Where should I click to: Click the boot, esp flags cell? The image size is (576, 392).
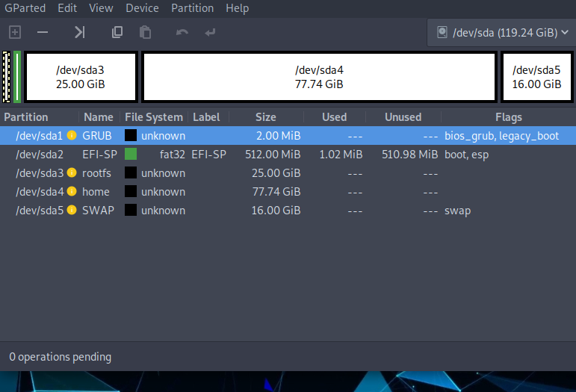(x=466, y=155)
